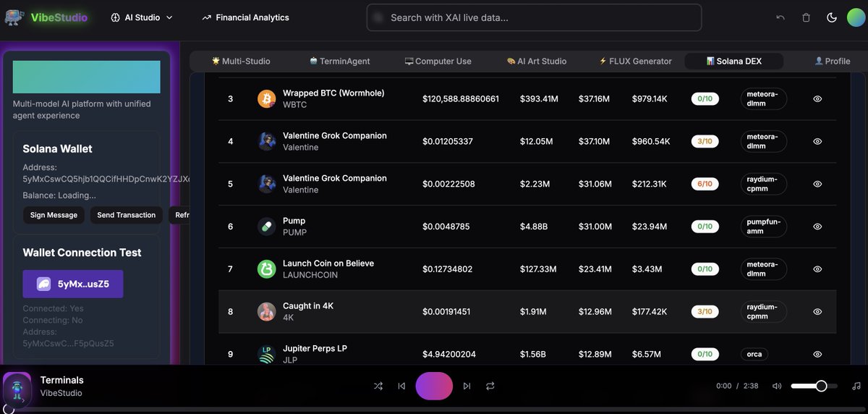Click the VibeStudio robot logo
The width and height of the screenshot is (868, 414).
[x=14, y=17]
